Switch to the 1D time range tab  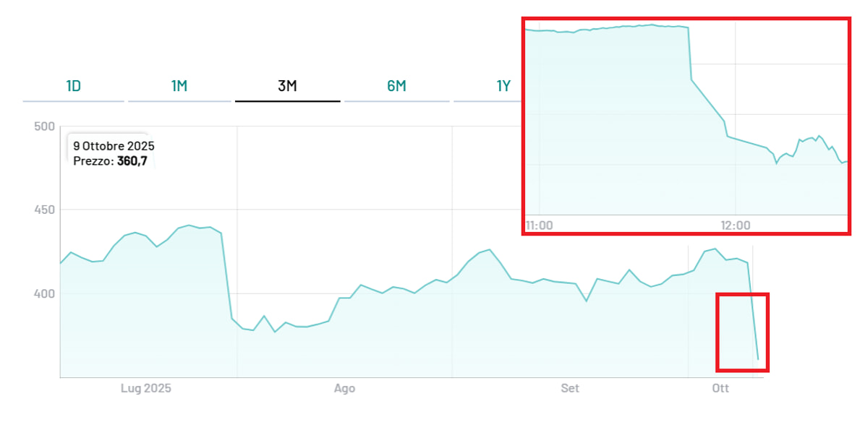pos(73,87)
